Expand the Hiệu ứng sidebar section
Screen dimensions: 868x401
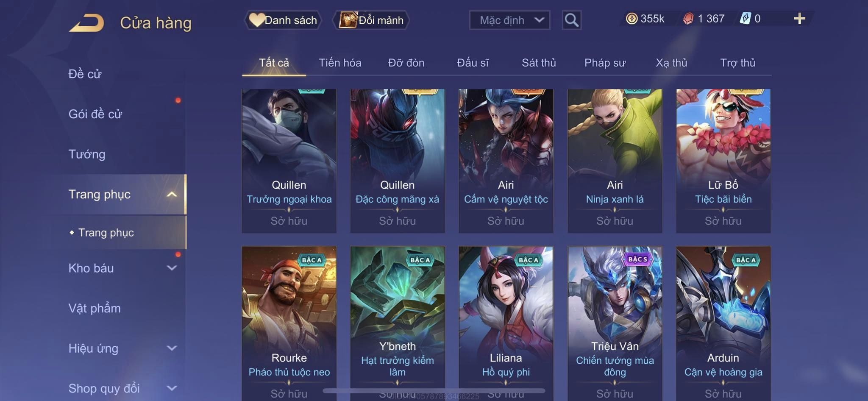coord(172,348)
